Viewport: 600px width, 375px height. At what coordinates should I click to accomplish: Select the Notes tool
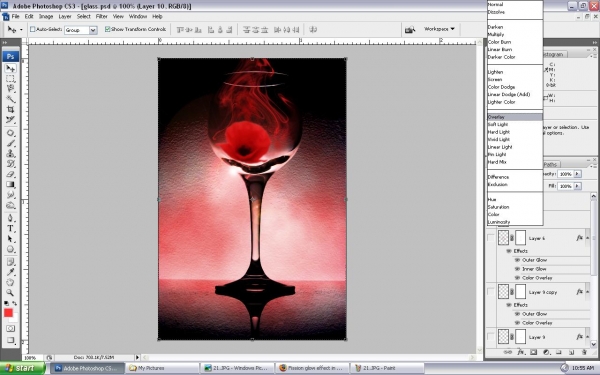click(10, 262)
